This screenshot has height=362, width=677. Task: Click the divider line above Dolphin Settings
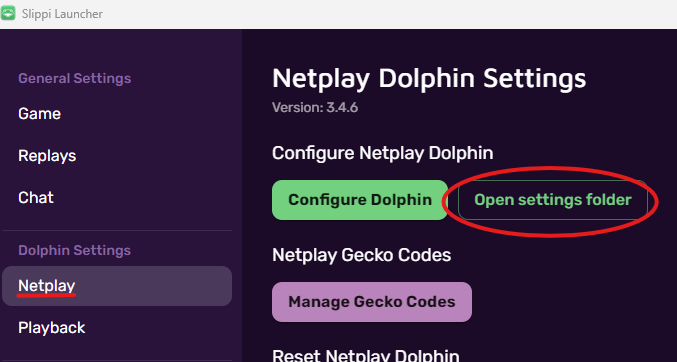117,230
